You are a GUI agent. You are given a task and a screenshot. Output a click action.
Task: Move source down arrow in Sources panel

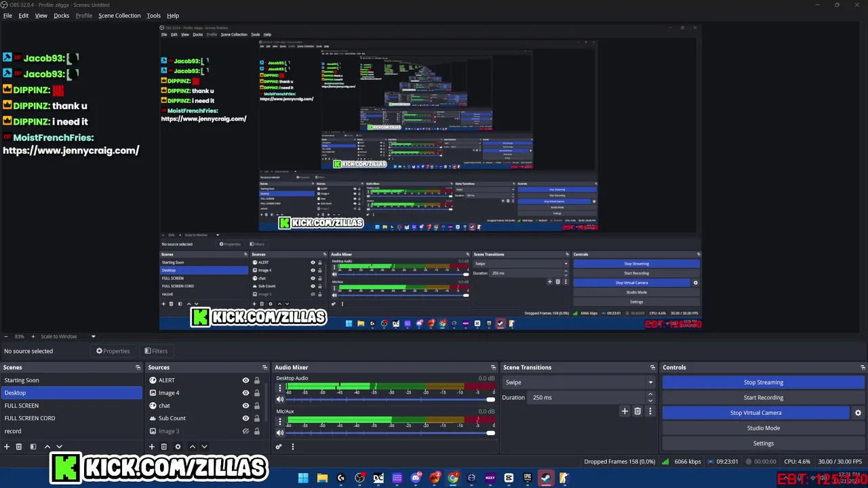pos(204,447)
